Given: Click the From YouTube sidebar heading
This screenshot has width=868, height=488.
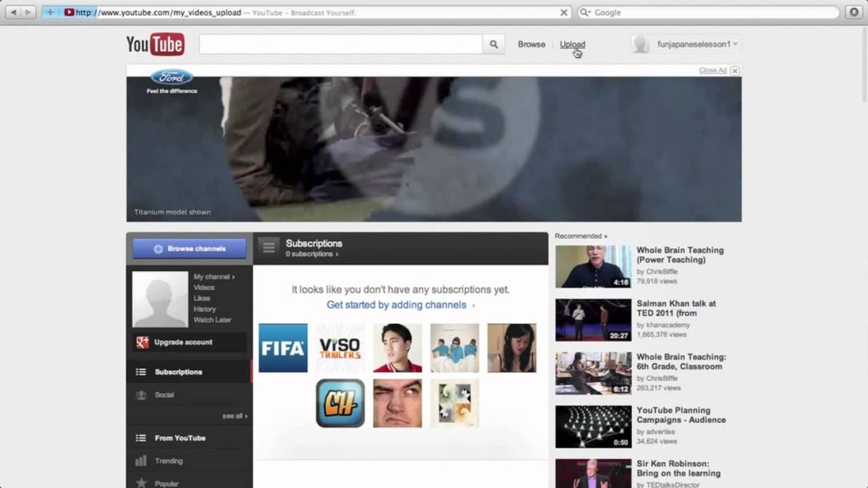Looking at the screenshot, I should 180,438.
